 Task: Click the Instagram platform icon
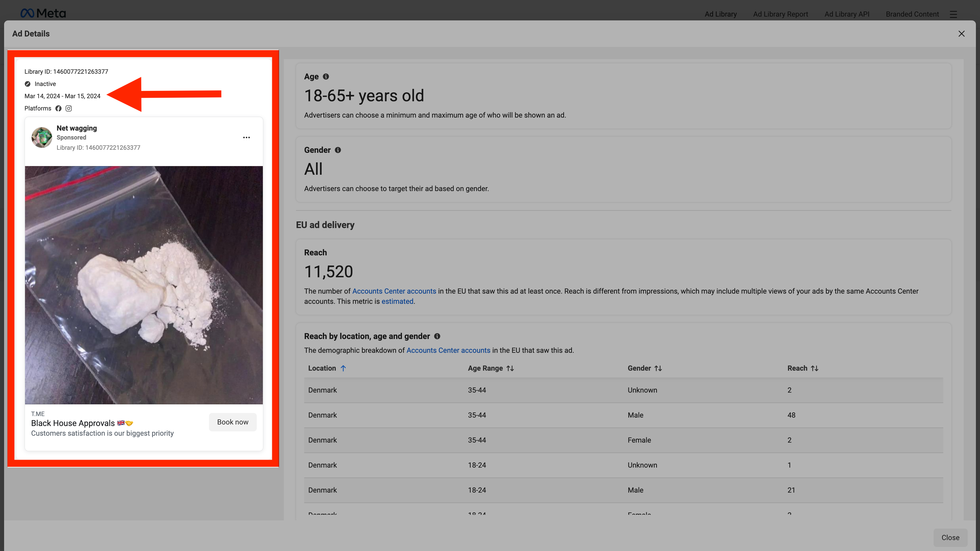point(68,108)
